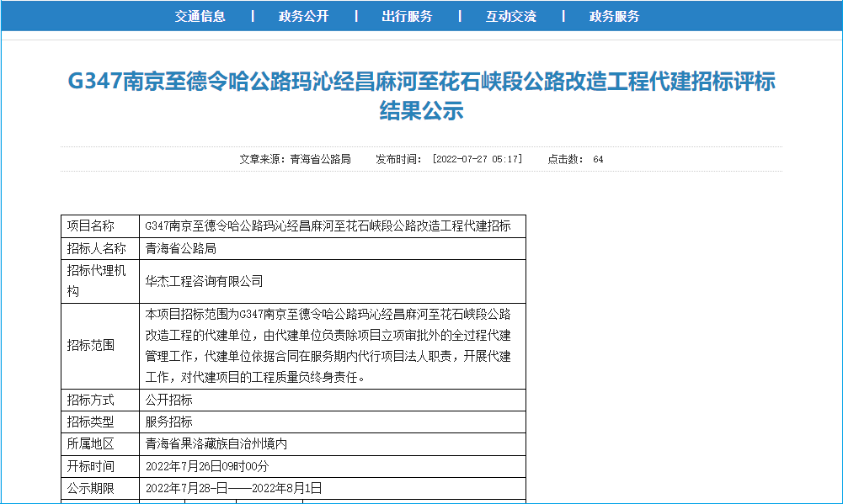The image size is (843, 504).
Task: Click the 公示期限 date range value
Action: click(x=234, y=487)
